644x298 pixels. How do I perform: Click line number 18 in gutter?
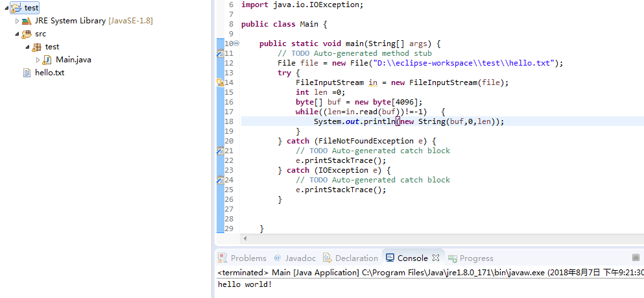tap(229, 121)
